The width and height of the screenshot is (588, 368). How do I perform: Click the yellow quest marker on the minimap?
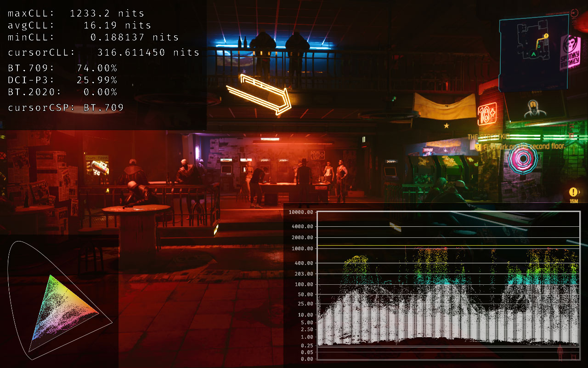(546, 35)
